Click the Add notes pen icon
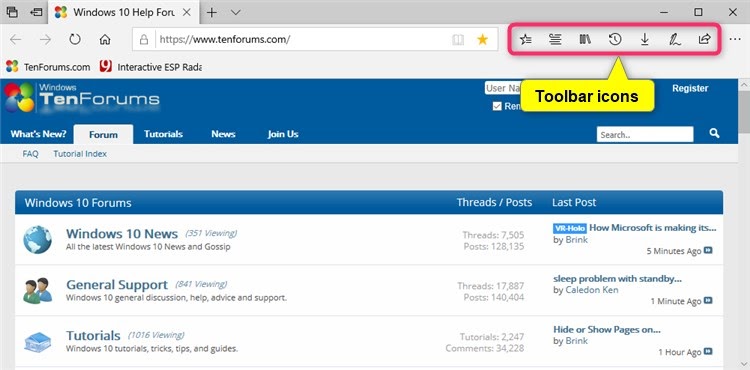750x370 pixels. [675, 40]
